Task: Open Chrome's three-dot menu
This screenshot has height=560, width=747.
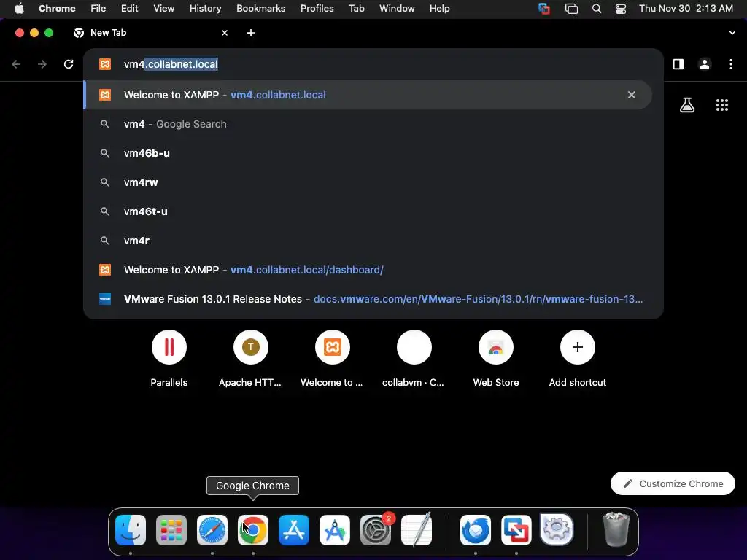Action: tap(731, 64)
